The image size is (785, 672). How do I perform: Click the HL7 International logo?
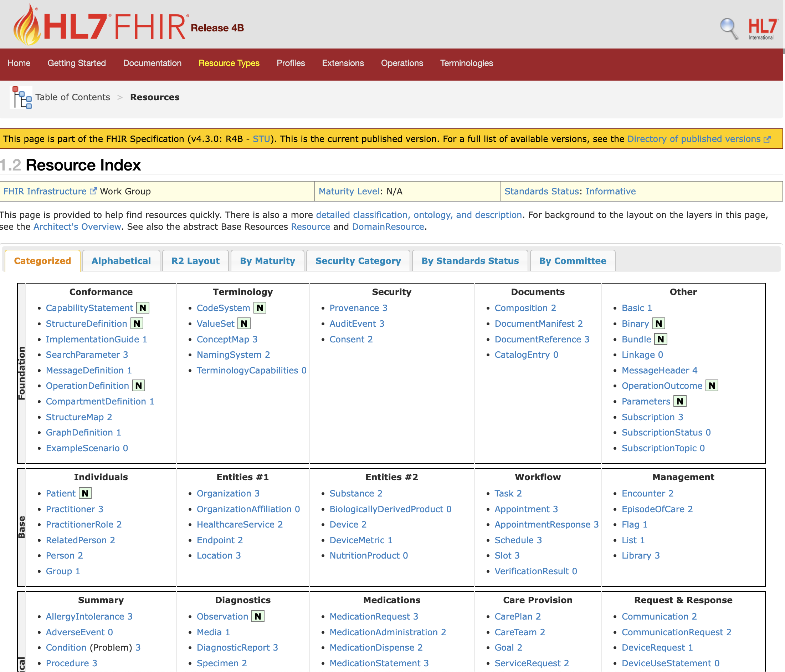click(x=762, y=29)
